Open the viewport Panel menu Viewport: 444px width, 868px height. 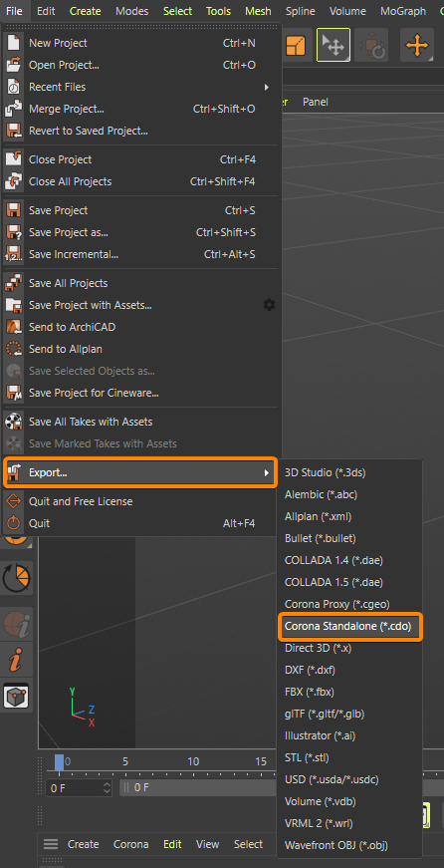coord(316,102)
